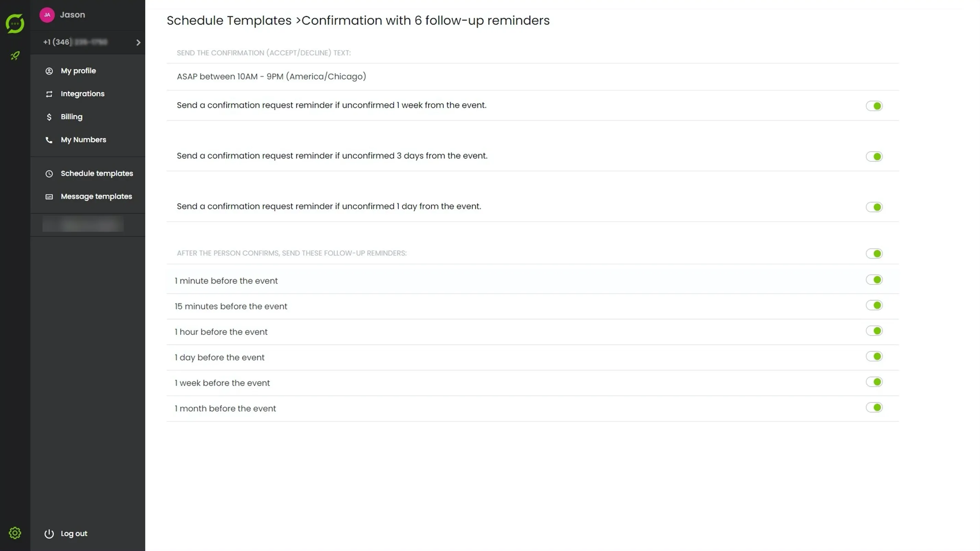Open Message templates in sidebar
Viewport: 980px width, 551px height.
(96, 197)
